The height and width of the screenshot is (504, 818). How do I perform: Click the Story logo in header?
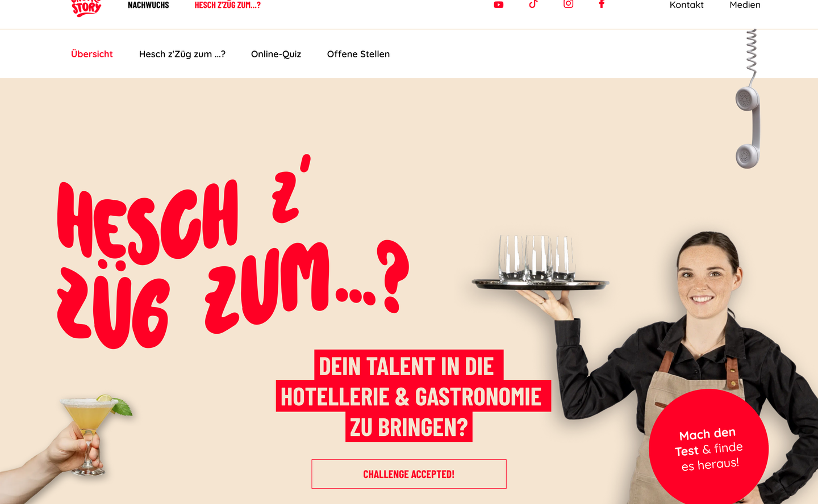point(86,7)
